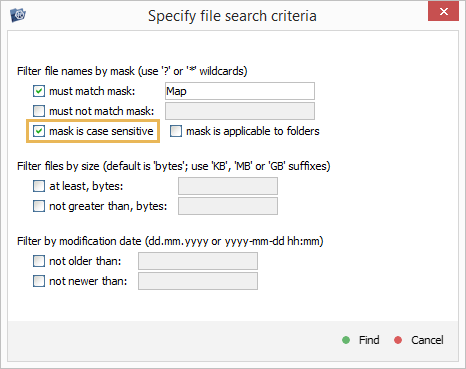Image resolution: width=466 pixels, height=369 pixels.
Task: Click the mask field containing 'Map'
Action: (240, 91)
